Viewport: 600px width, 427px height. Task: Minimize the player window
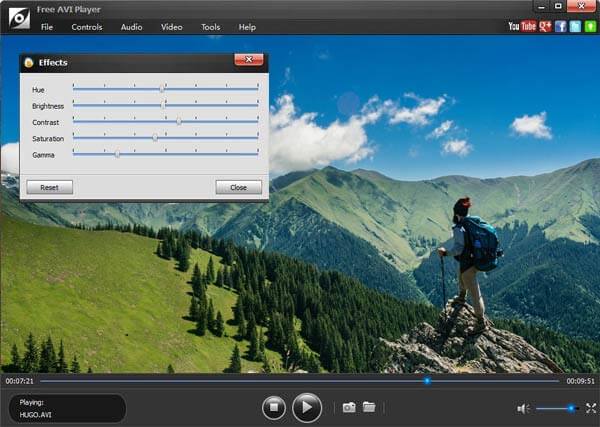tap(541, 6)
